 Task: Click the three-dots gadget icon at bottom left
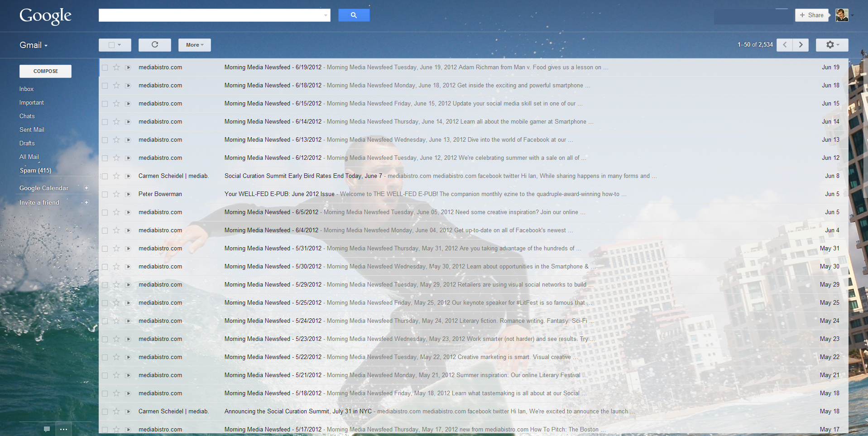tap(63, 429)
